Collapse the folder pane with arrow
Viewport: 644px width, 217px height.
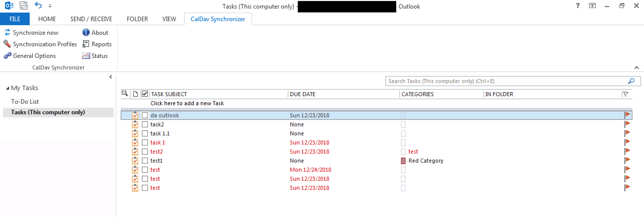(110, 77)
